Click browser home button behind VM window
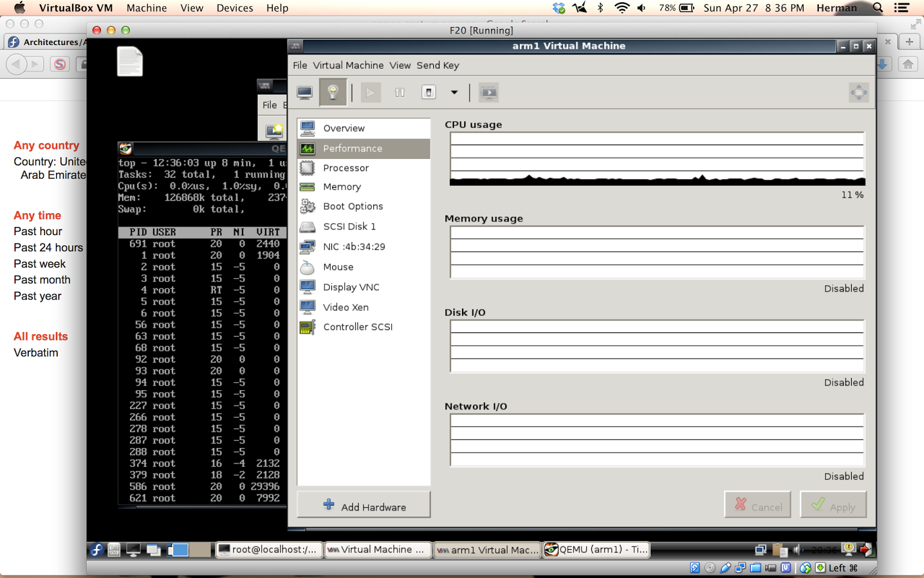 coord(908,64)
